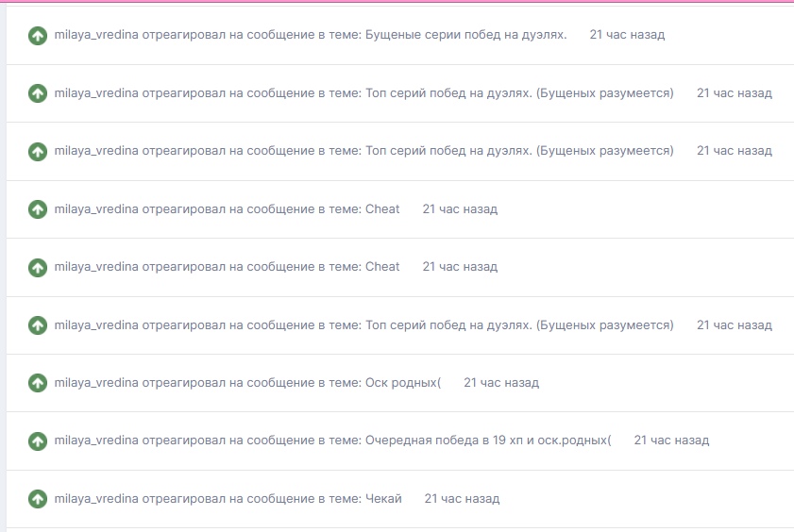Click timestamp 21 час назад on Чекай row
This screenshot has width=794, height=532.
coord(462,499)
